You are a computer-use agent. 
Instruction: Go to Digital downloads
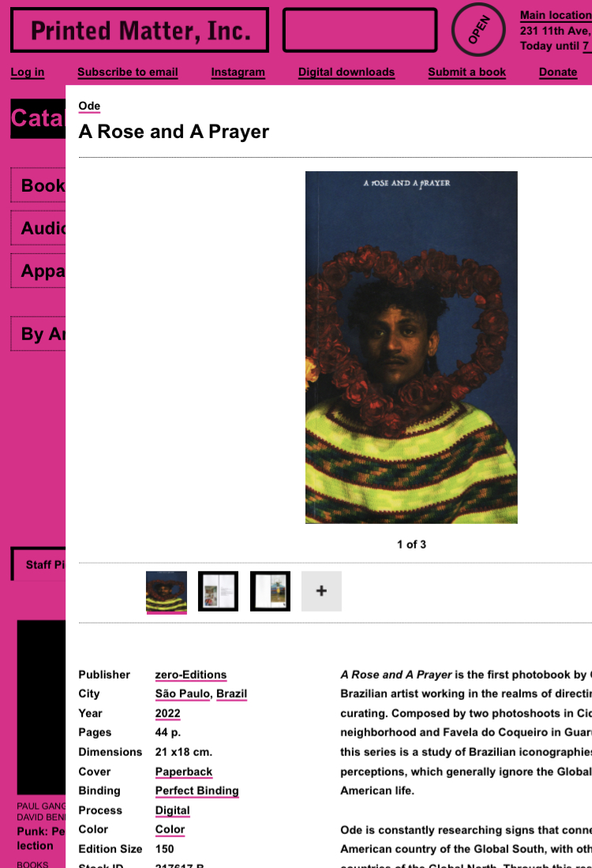[347, 72]
